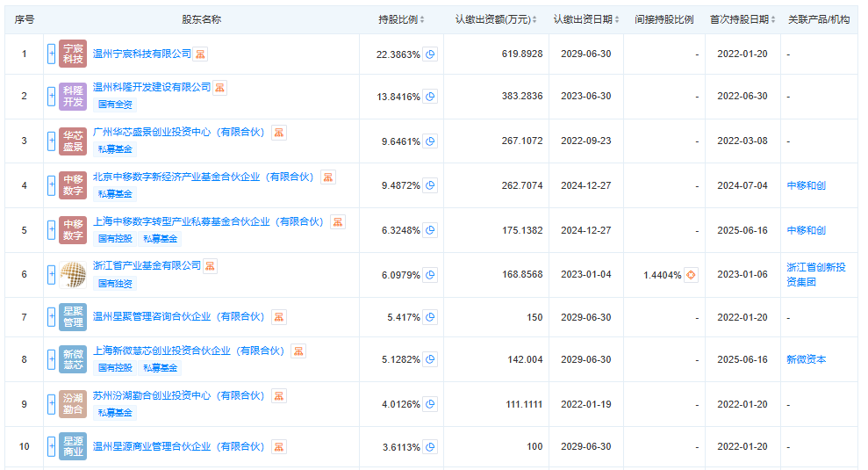The height and width of the screenshot is (470, 868).
Task: Expand row 8 新微慧芯 details
Action: [52, 359]
